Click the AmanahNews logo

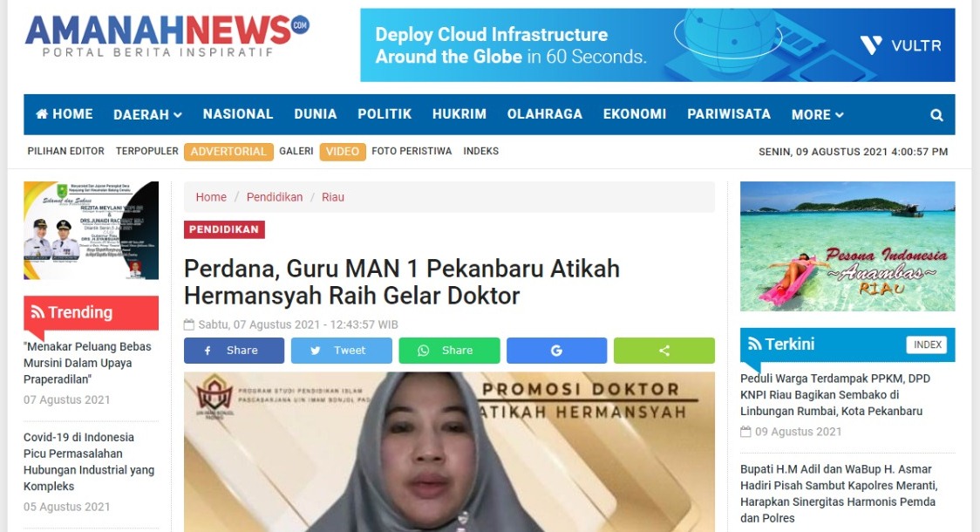[167, 36]
